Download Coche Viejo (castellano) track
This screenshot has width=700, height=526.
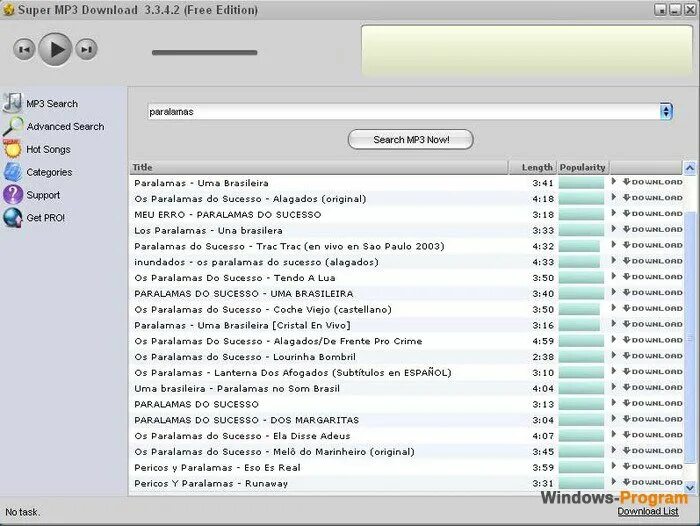pyautogui.click(x=652, y=309)
